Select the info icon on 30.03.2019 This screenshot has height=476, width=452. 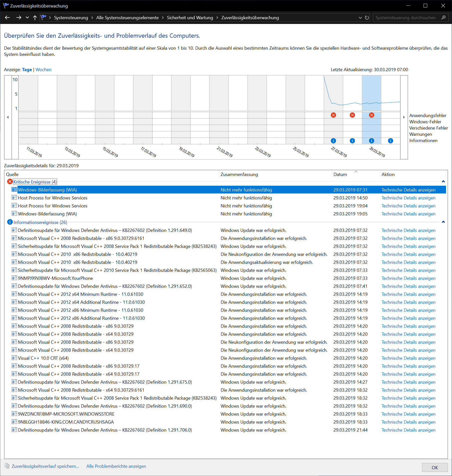[x=391, y=141]
